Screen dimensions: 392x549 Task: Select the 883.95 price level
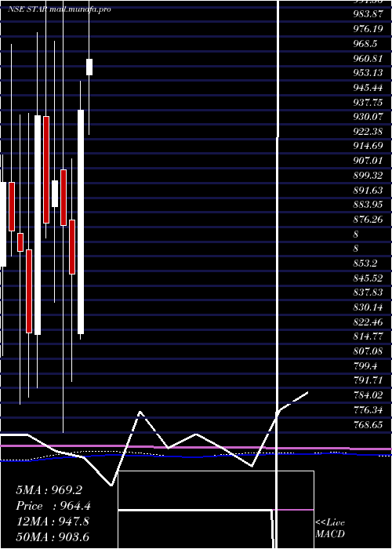(368, 205)
